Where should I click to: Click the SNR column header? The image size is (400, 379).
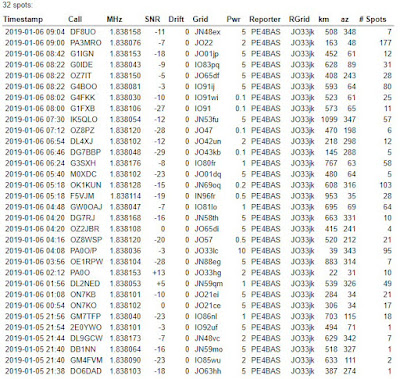tap(152, 19)
